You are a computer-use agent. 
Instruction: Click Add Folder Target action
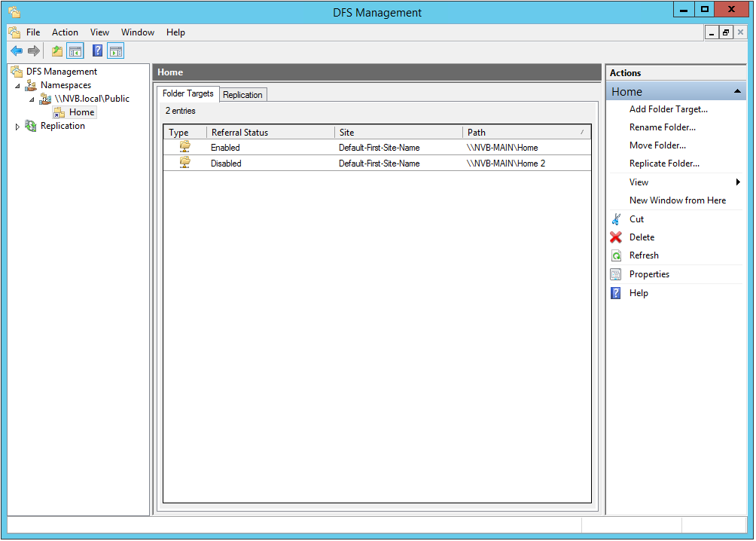pyautogui.click(x=668, y=109)
